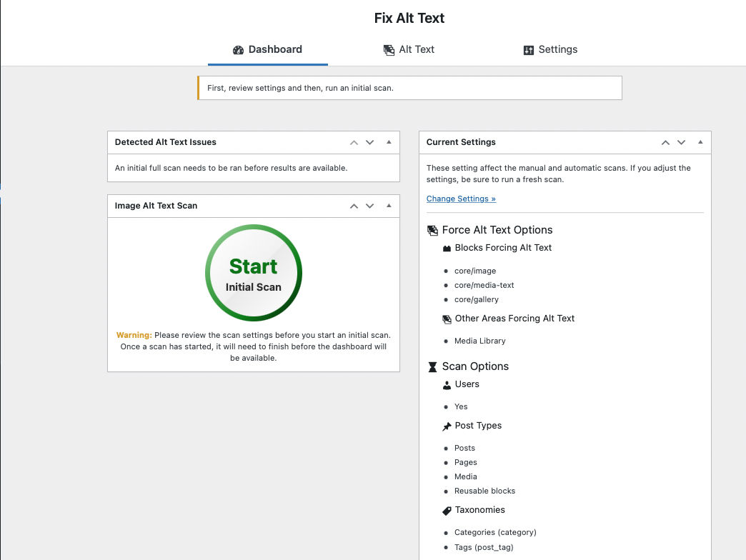Click the Other Areas Forcing Alt Text icon
This screenshot has height=560, width=746.
[447, 319]
